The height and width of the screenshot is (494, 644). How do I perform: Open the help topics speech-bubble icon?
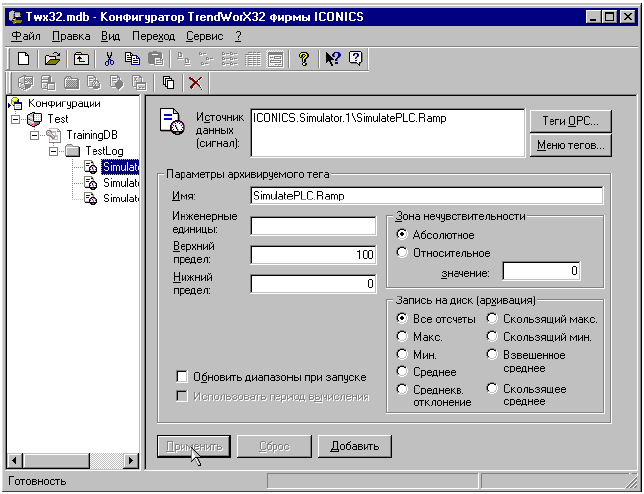pyautogui.click(x=356, y=59)
